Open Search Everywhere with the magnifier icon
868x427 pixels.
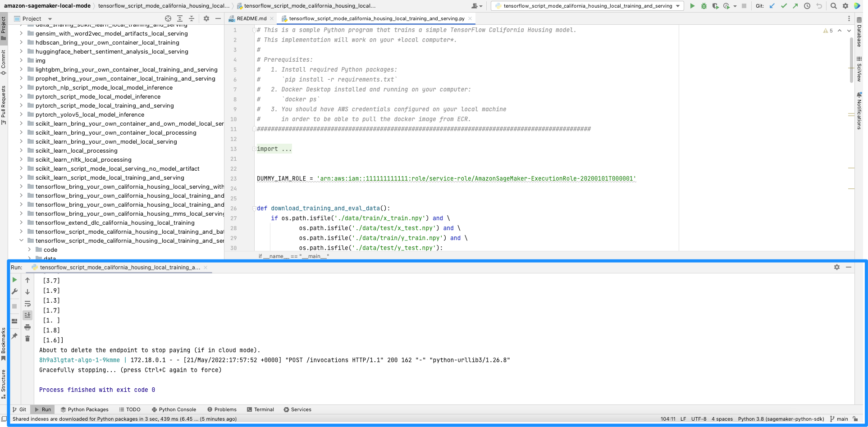[x=834, y=6]
